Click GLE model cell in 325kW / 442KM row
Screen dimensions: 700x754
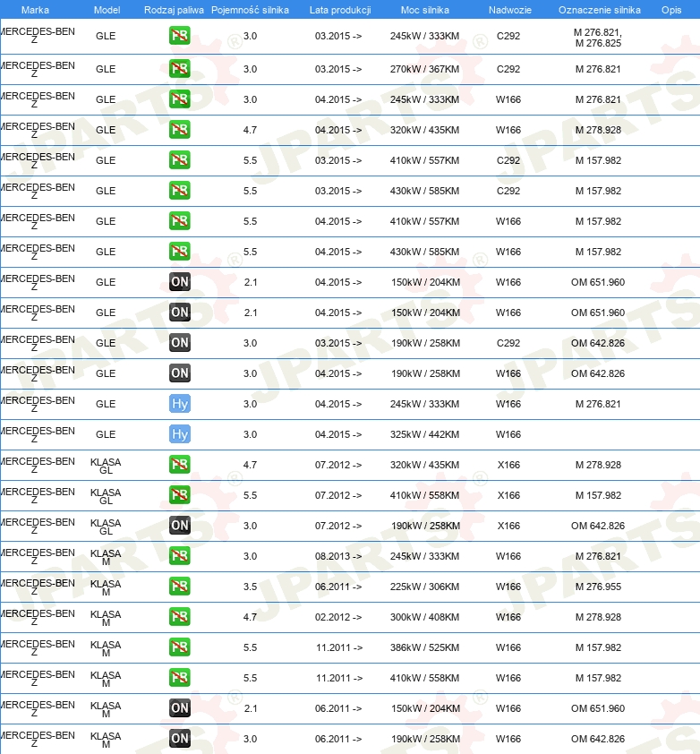[x=106, y=434]
